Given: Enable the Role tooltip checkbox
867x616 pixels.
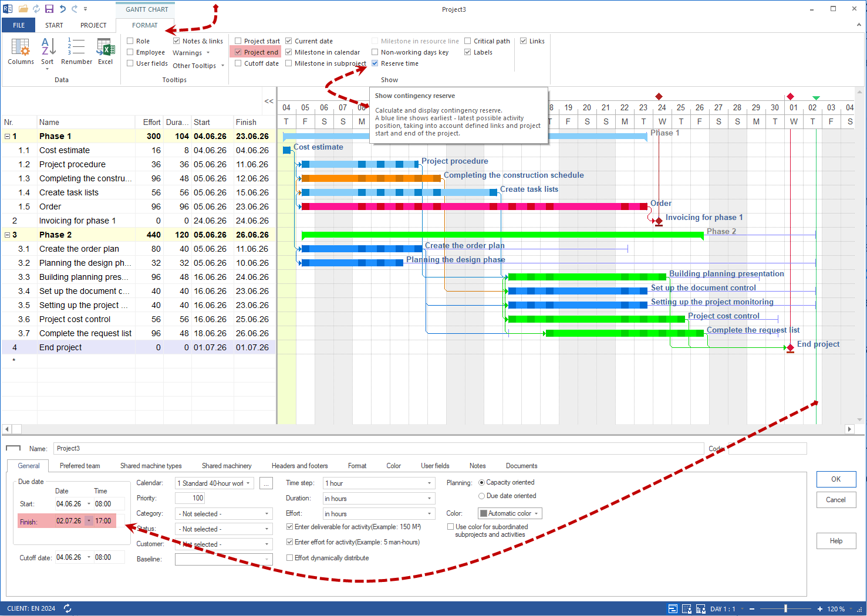Looking at the screenshot, I should [130, 41].
